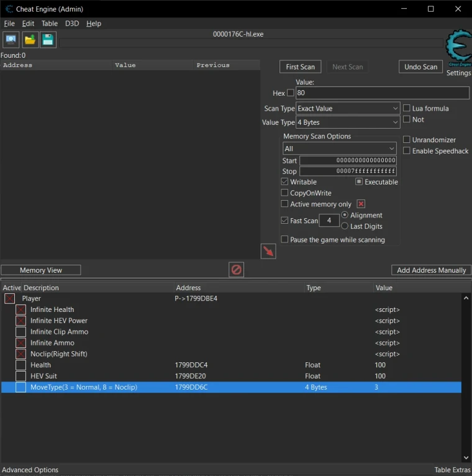Click Add Address Manually
This screenshot has width=472, height=476.
[x=431, y=270]
